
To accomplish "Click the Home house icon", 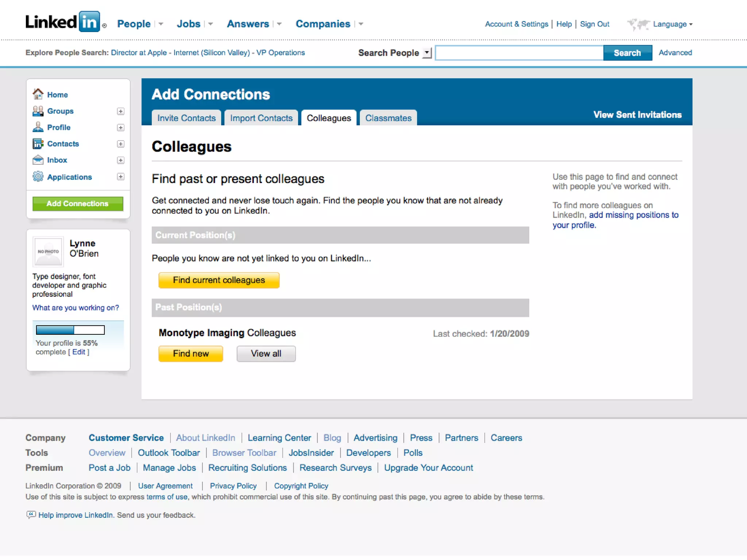I will tap(38, 94).
